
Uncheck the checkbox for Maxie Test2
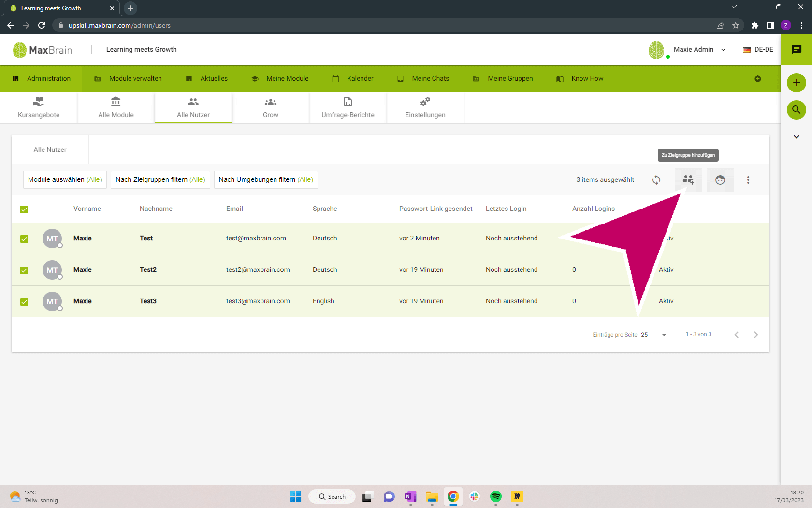[24, 270]
